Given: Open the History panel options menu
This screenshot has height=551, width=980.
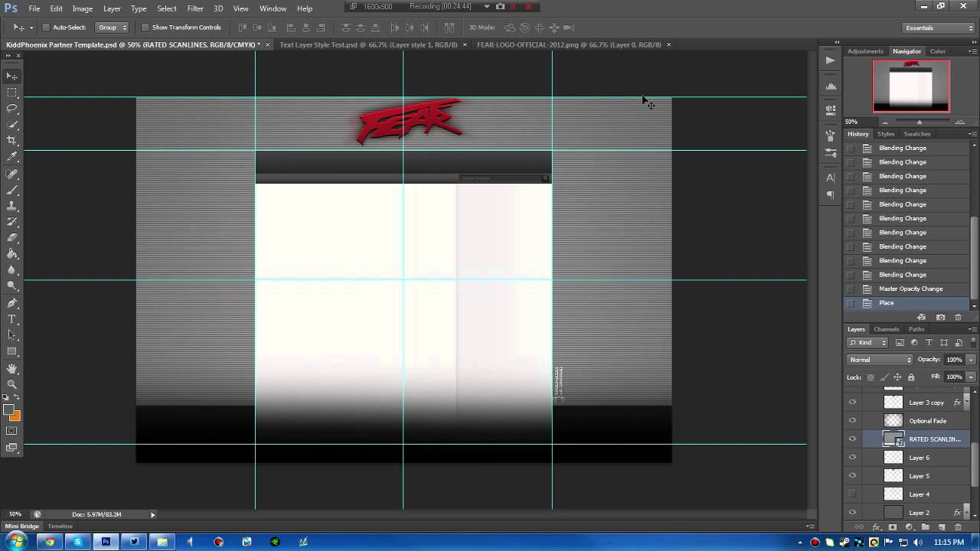Looking at the screenshot, I should tap(972, 134).
